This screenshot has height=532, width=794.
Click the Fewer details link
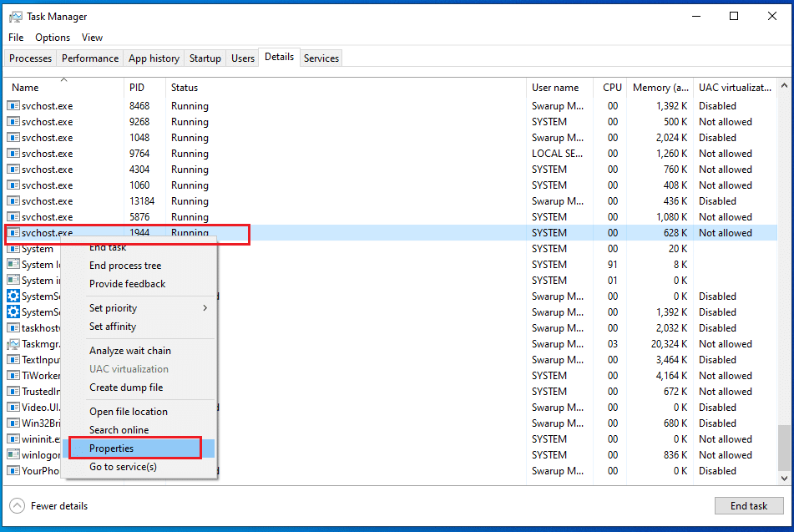[59, 506]
